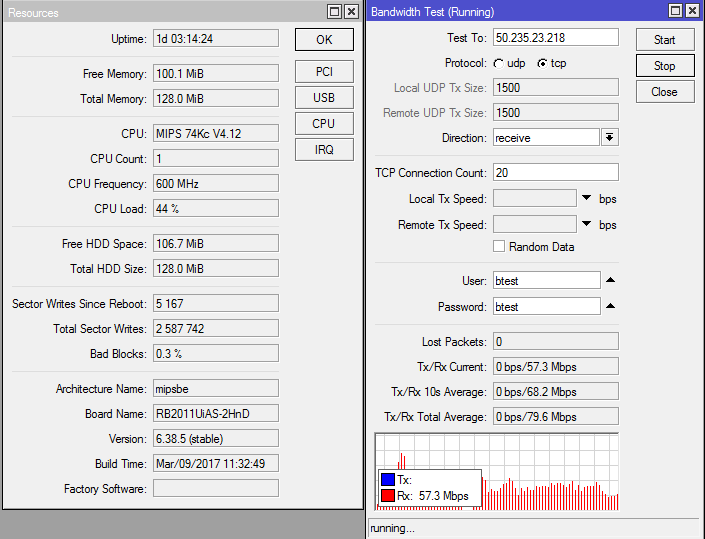Maximize the Bandwidth Test window

(x=675, y=11)
